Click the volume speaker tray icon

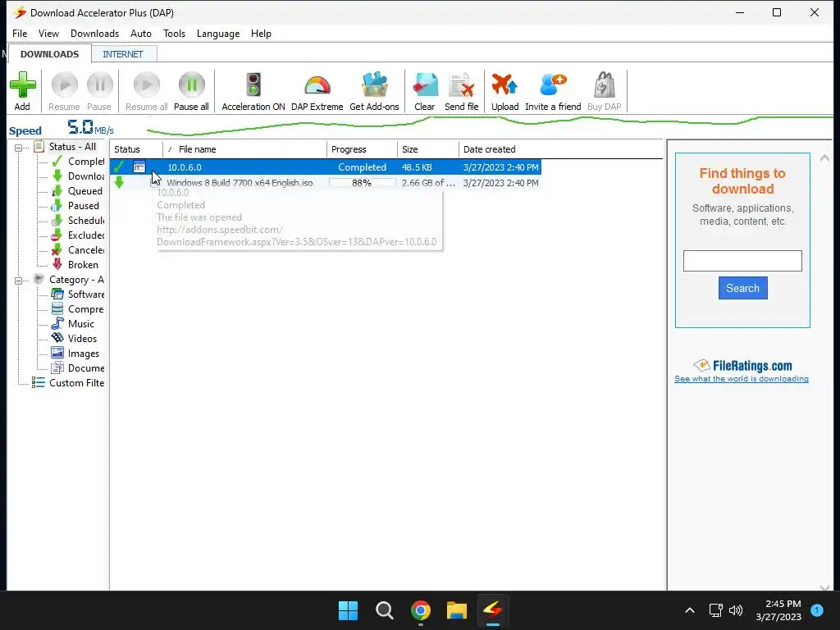click(x=736, y=610)
